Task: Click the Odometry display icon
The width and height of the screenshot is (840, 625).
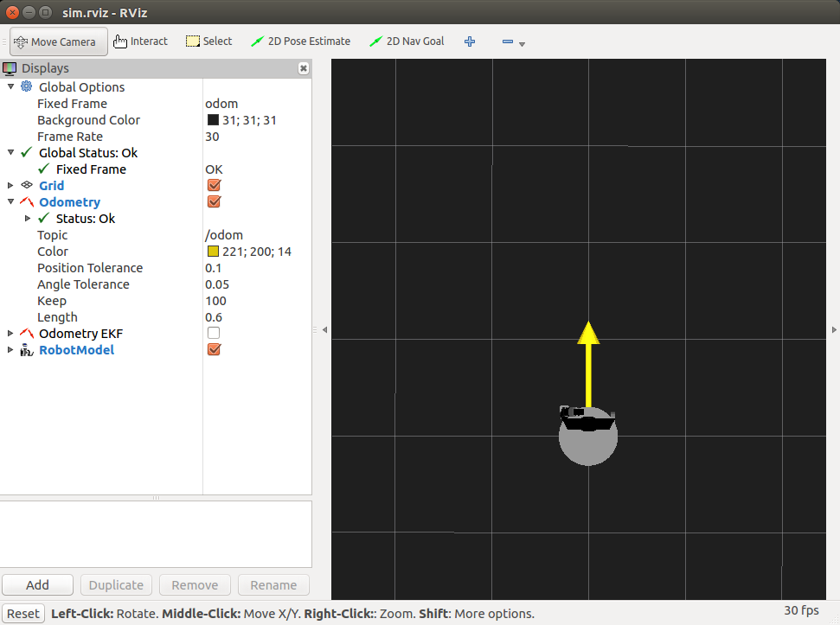Action: tap(27, 201)
